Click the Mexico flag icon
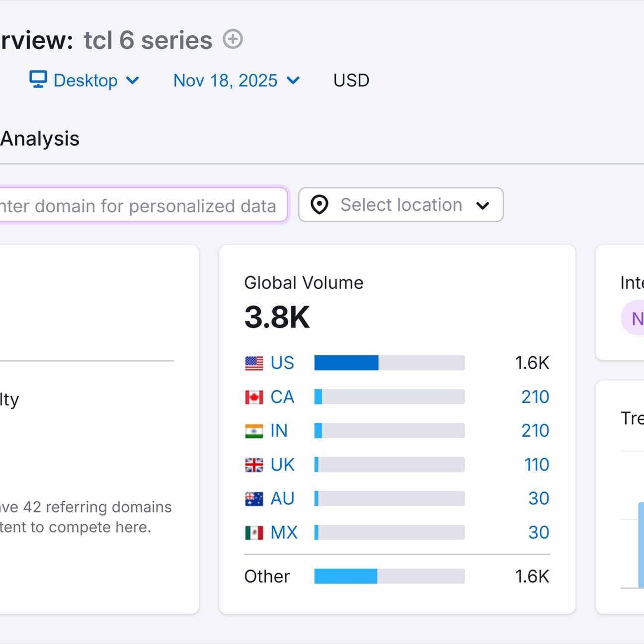The image size is (644, 644). [254, 533]
